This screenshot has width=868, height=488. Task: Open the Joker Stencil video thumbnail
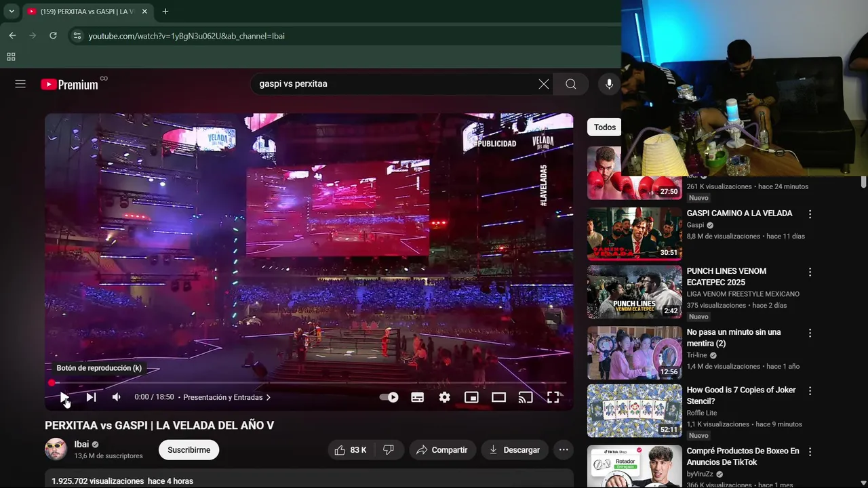[x=635, y=411]
